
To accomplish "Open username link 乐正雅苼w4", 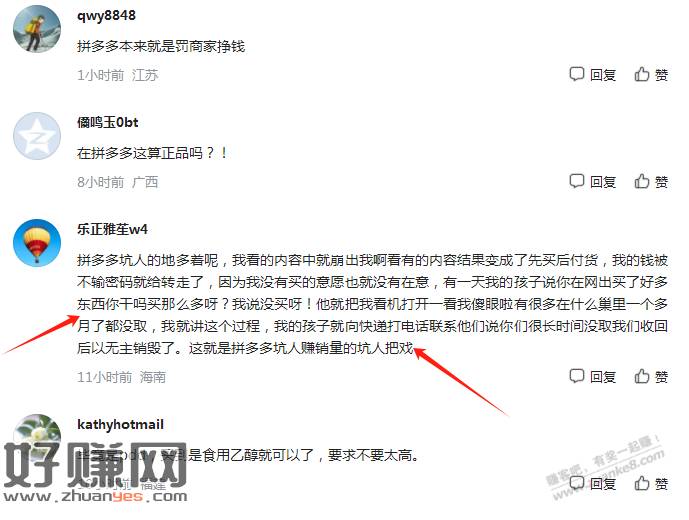I will (x=112, y=229).
